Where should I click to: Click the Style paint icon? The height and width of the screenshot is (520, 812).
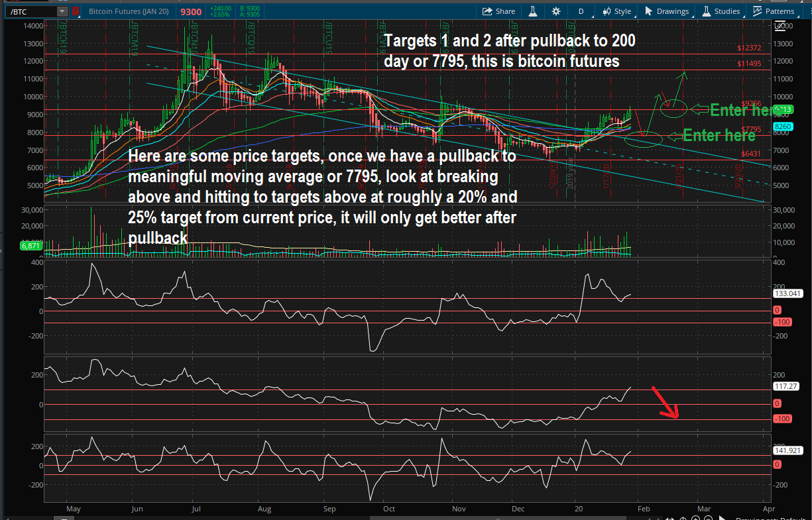coord(607,11)
